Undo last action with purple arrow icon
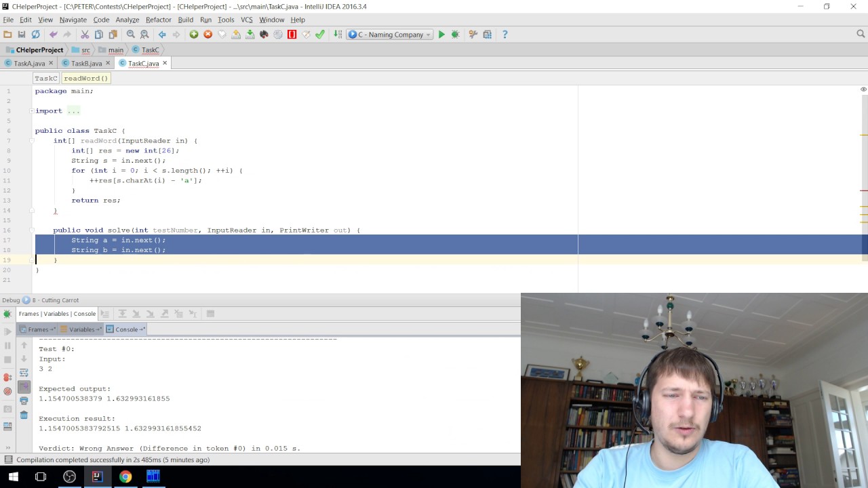This screenshot has width=868, height=488. 53,35
